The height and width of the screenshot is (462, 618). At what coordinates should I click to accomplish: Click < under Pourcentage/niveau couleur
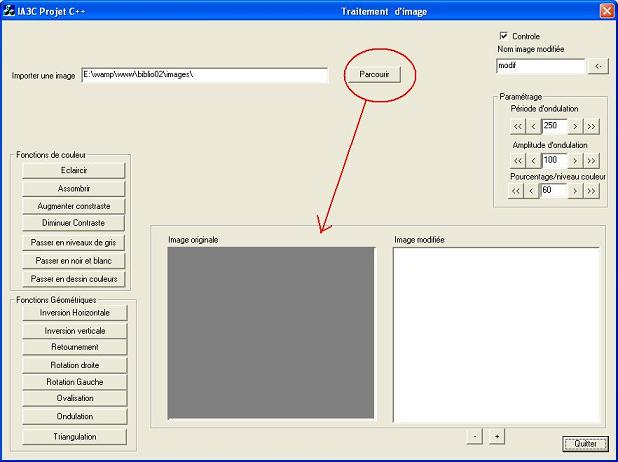pos(531,191)
